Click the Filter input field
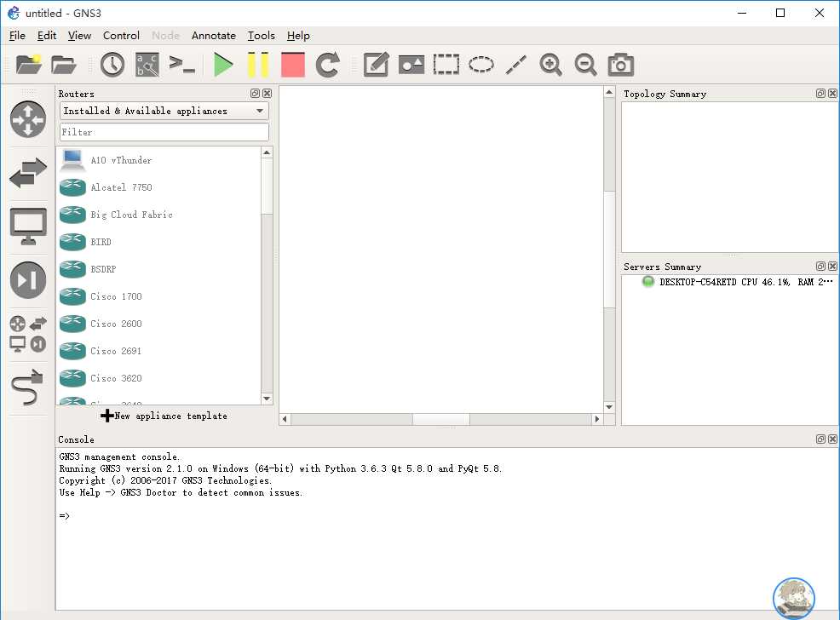840x620 pixels. (164, 132)
